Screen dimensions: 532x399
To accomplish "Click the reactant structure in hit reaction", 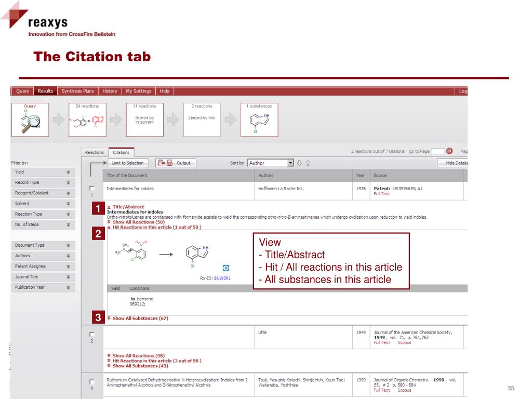I will [131, 252].
